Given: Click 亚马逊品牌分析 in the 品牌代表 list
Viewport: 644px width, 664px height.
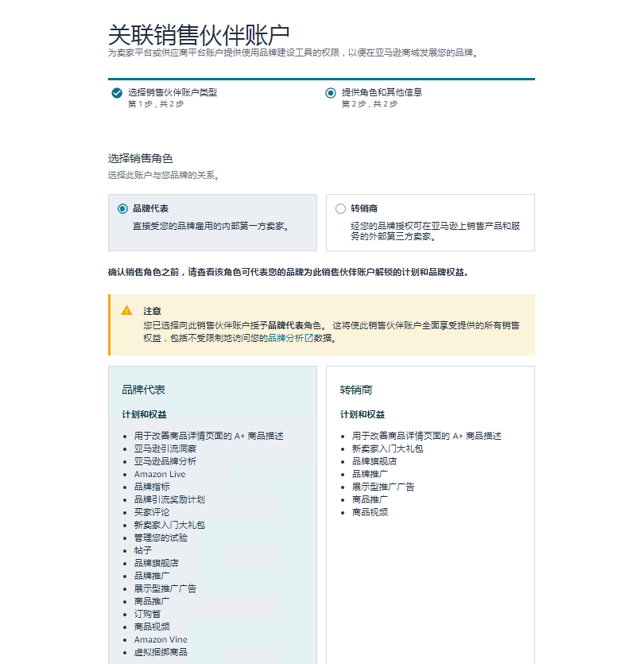Looking at the screenshot, I should [165, 461].
